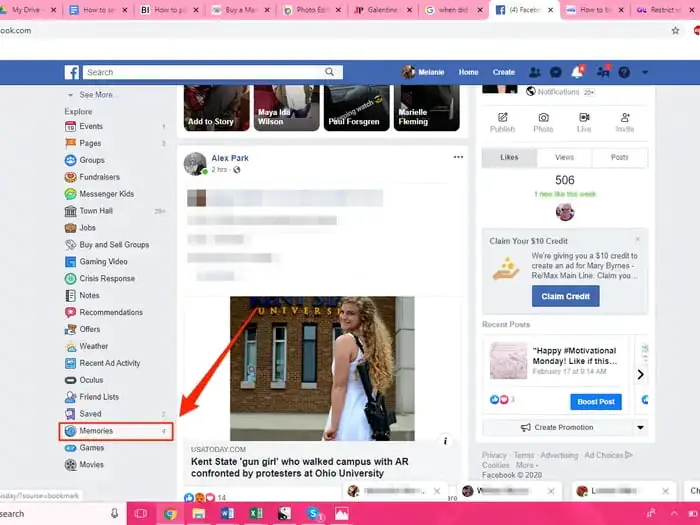Image resolution: width=700 pixels, height=525 pixels.
Task: View Paul Forsgren's story
Action: (356, 108)
